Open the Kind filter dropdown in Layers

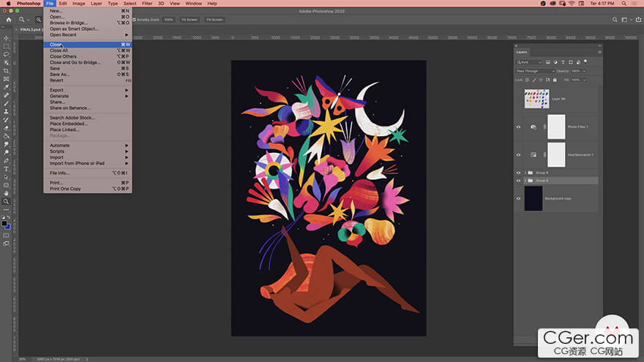(529, 62)
